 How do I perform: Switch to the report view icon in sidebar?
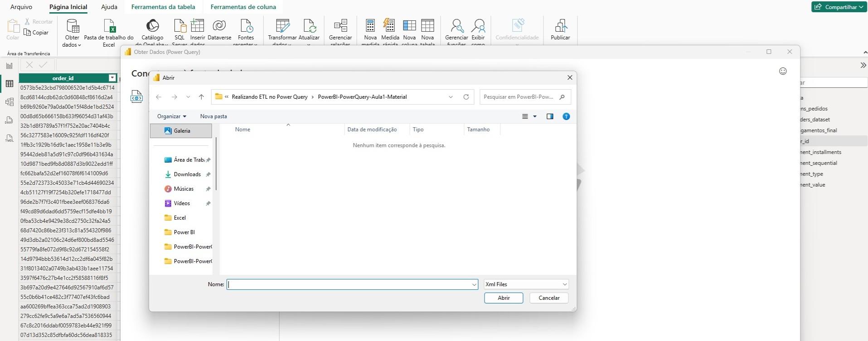(x=9, y=66)
